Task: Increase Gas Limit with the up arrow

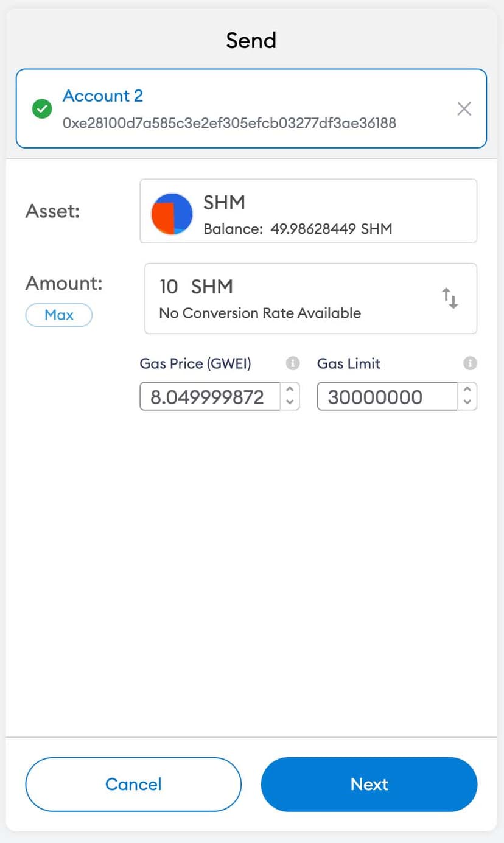Action: pyautogui.click(x=467, y=390)
